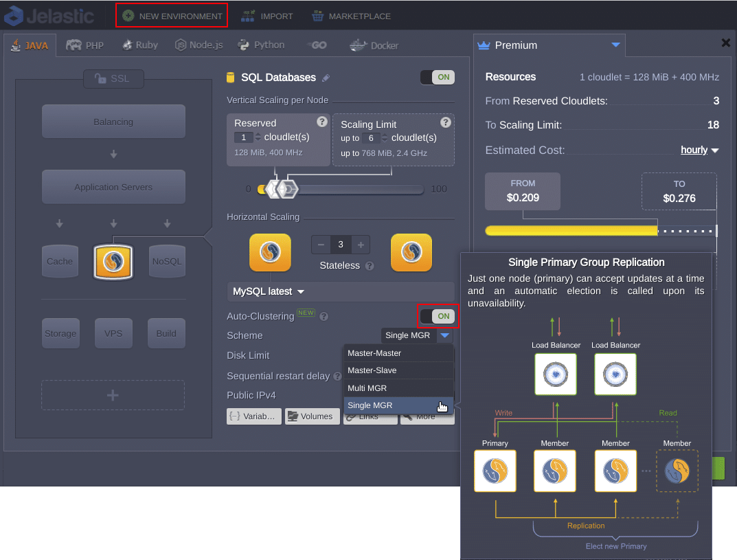Image resolution: width=737 pixels, height=560 pixels.
Task: Click the Primary node diagram icon
Action: [x=495, y=471]
